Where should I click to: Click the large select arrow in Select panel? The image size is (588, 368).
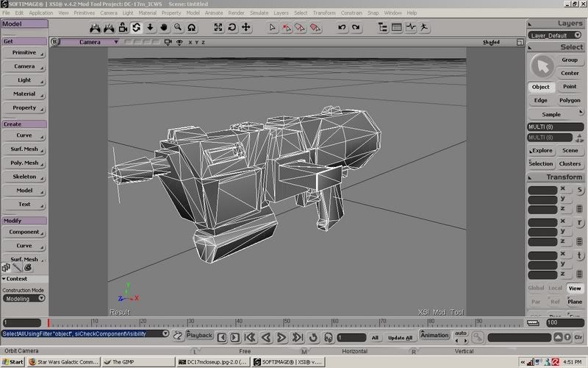(542, 67)
